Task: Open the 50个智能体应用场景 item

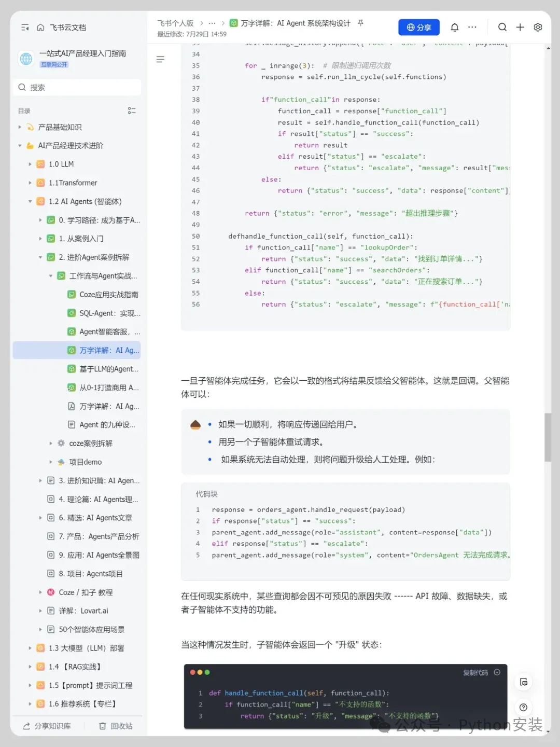Action: pyautogui.click(x=91, y=630)
